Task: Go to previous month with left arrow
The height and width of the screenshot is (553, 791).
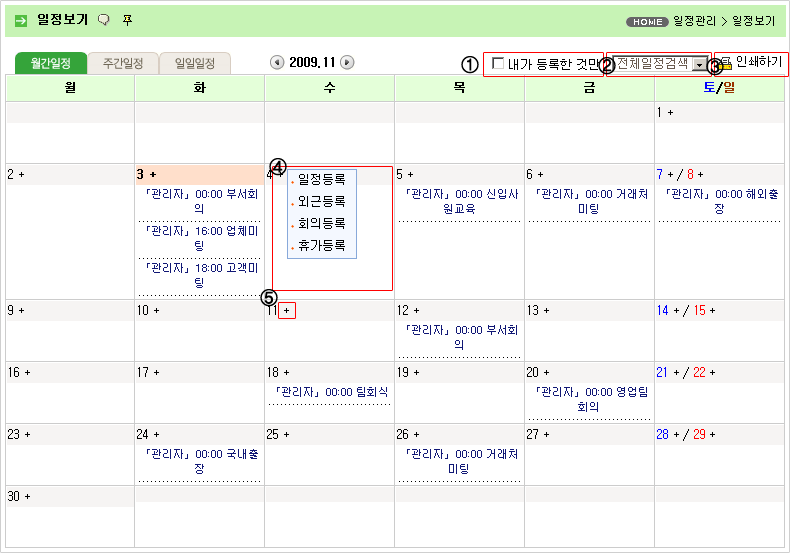Action: 277,62
